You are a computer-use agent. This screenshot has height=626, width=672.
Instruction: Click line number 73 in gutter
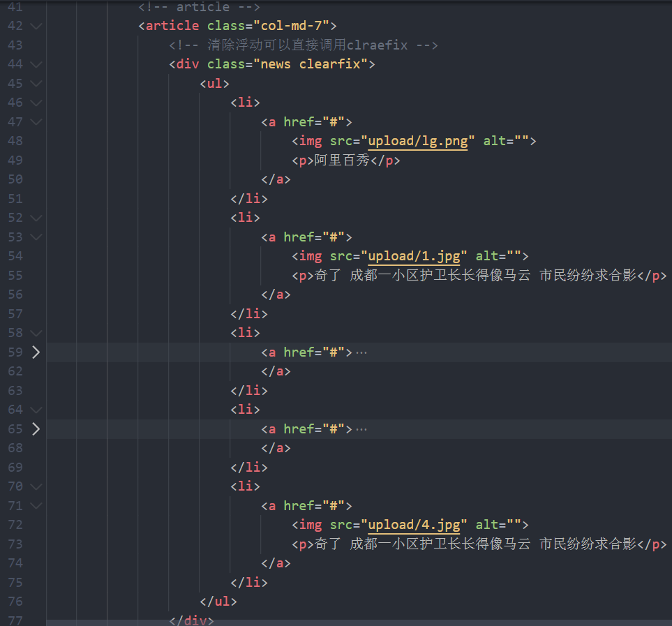tap(15, 544)
